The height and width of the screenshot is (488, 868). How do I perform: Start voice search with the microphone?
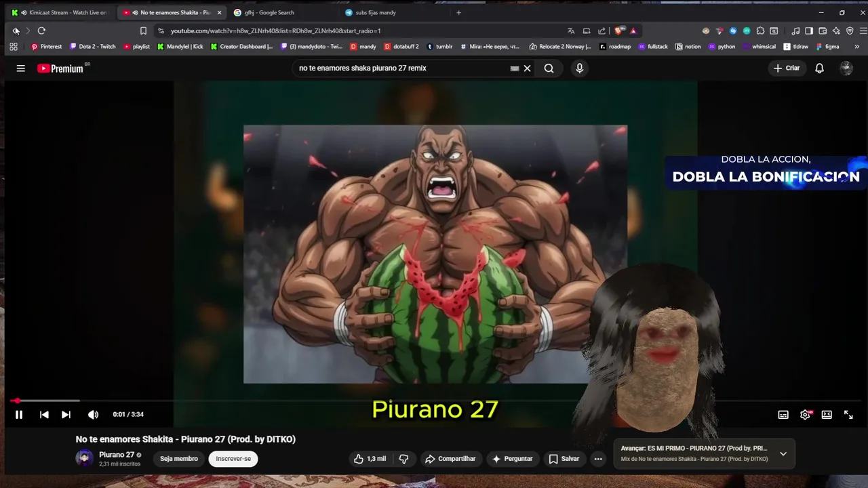coord(579,68)
